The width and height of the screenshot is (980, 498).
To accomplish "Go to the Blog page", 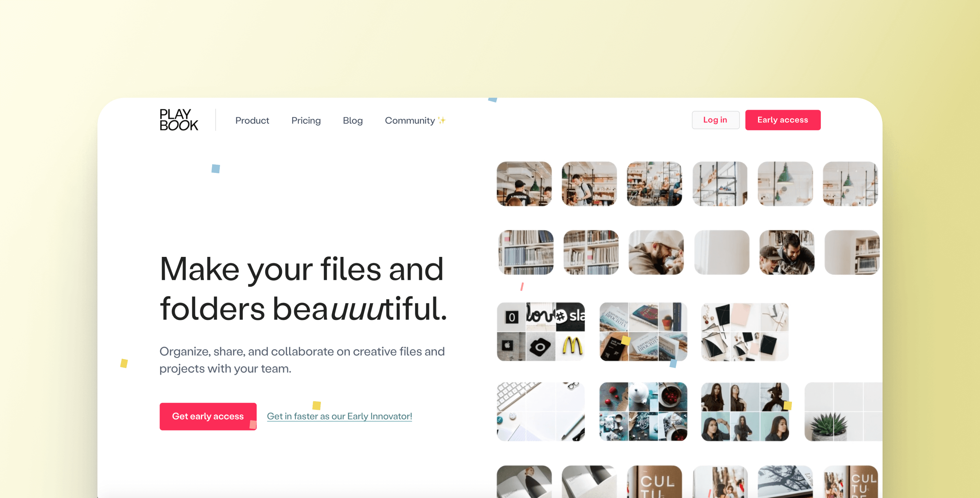I will pos(352,120).
